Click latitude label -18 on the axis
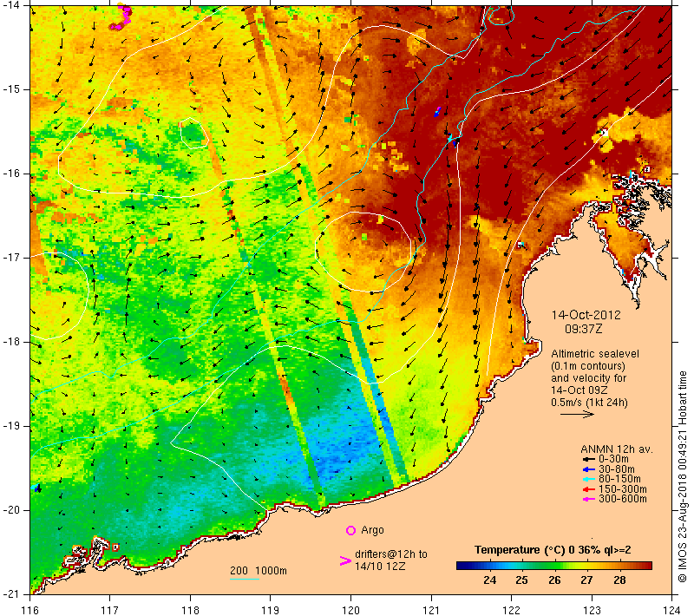694x616 pixels. [x=10, y=342]
